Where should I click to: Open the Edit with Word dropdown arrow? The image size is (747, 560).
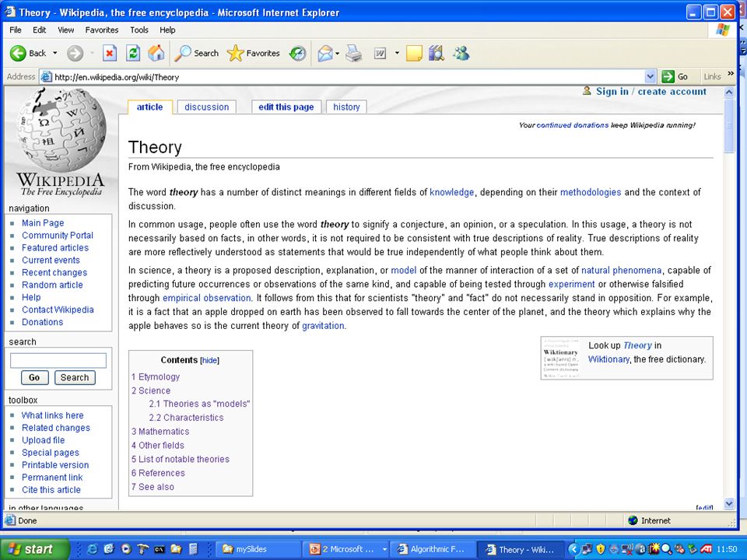click(397, 54)
